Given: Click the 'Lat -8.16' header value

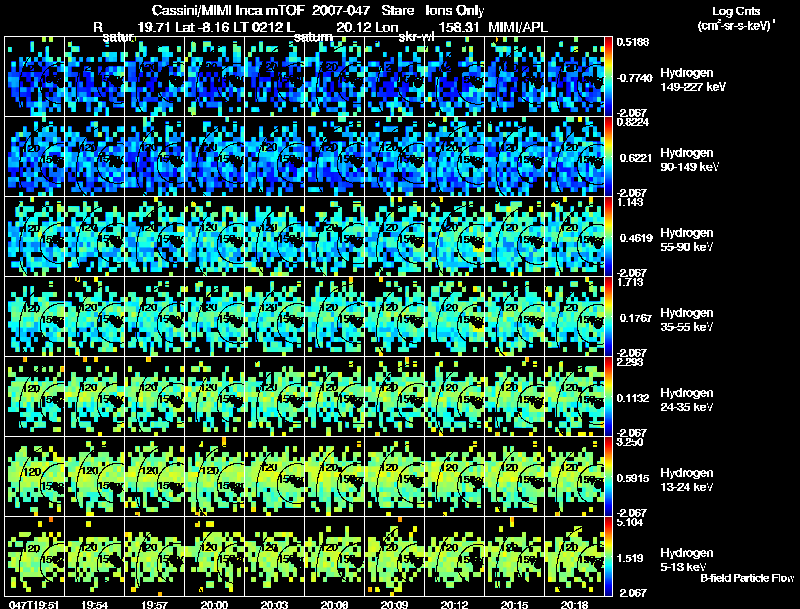Looking at the screenshot, I should coord(203,27).
